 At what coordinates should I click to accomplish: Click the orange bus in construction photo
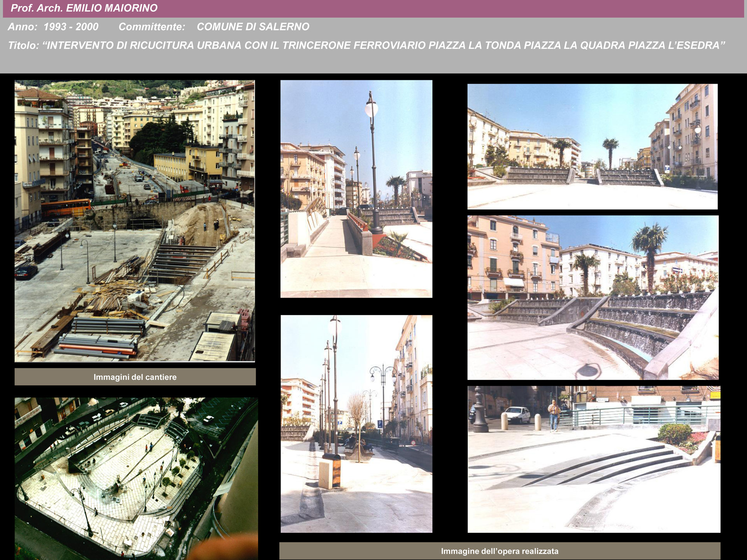66,206
